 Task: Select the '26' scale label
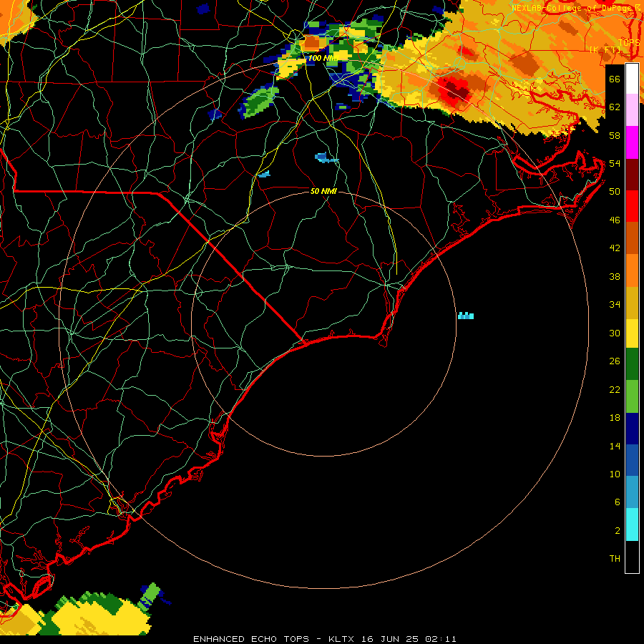click(x=615, y=361)
